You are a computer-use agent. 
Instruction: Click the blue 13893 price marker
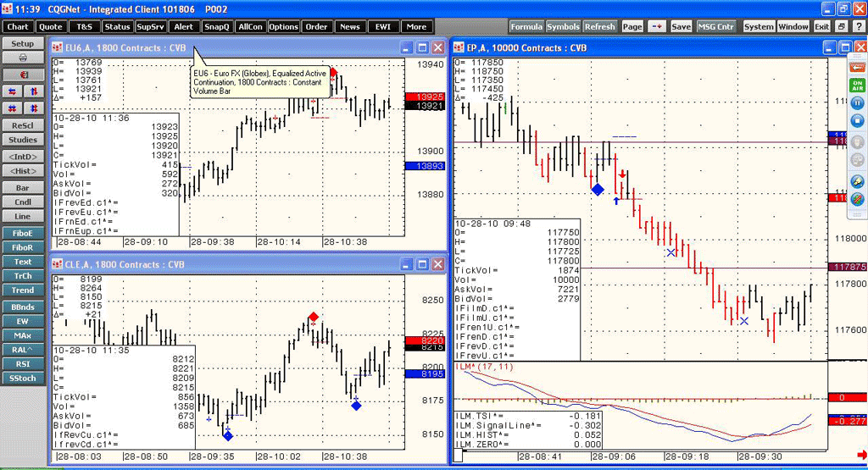424,166
